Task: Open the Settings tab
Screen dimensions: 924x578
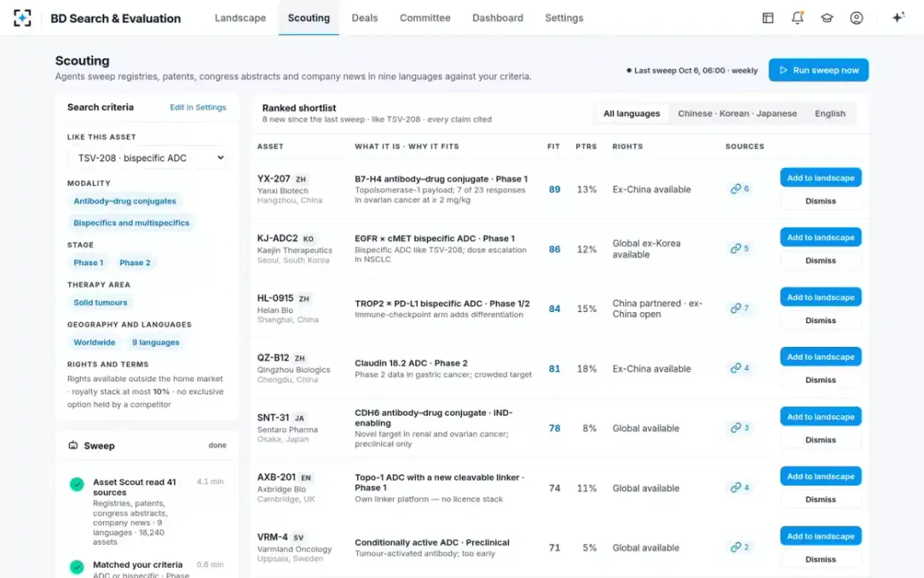Action: pyautogui.click(x=564, y=18)
